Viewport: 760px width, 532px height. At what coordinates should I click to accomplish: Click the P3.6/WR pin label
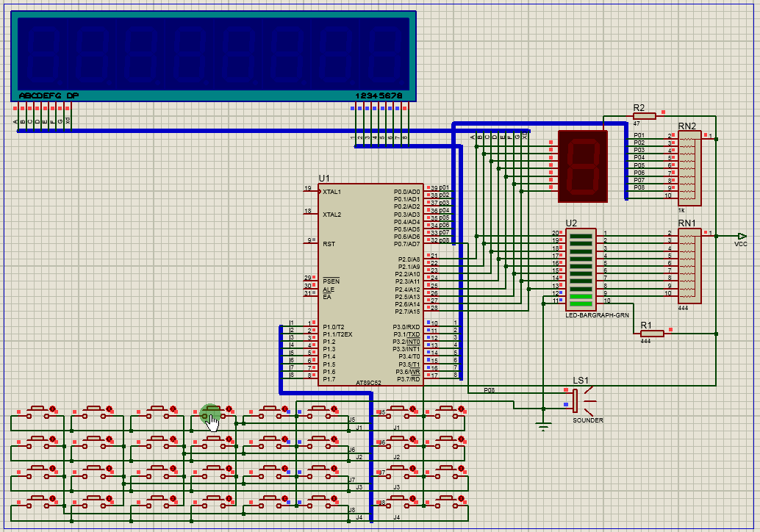[408, 372]
